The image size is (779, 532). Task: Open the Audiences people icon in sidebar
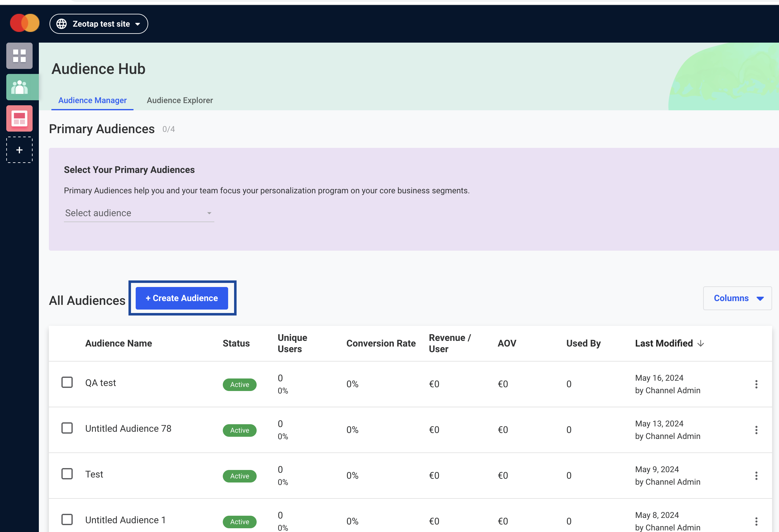tap(19, 87)
